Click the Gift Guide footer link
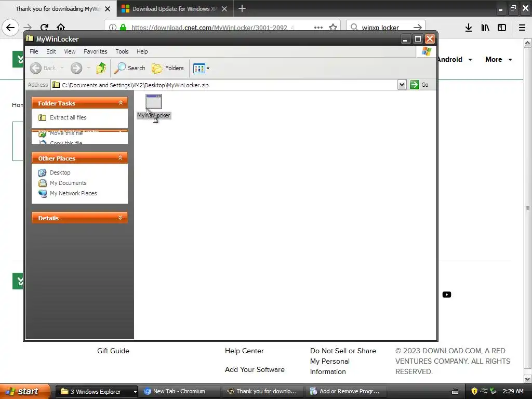Screen dimensions: 532x399 [113, 351]
